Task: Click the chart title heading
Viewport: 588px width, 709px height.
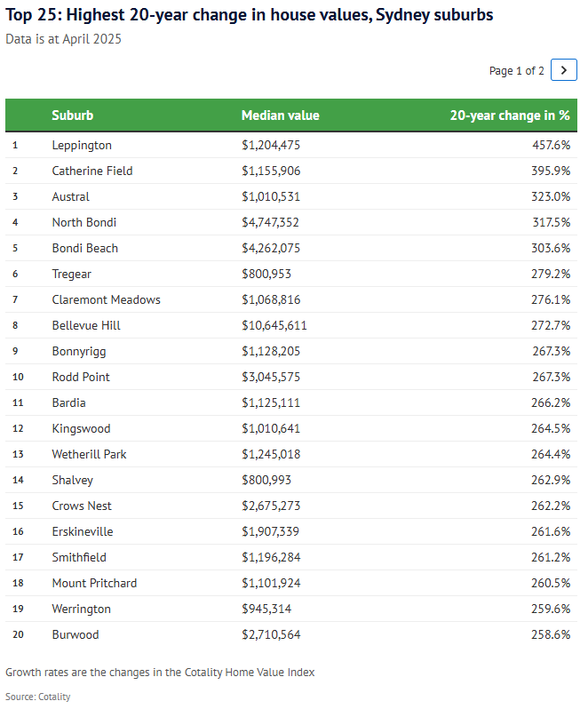Action: click(x=250, y=15)
